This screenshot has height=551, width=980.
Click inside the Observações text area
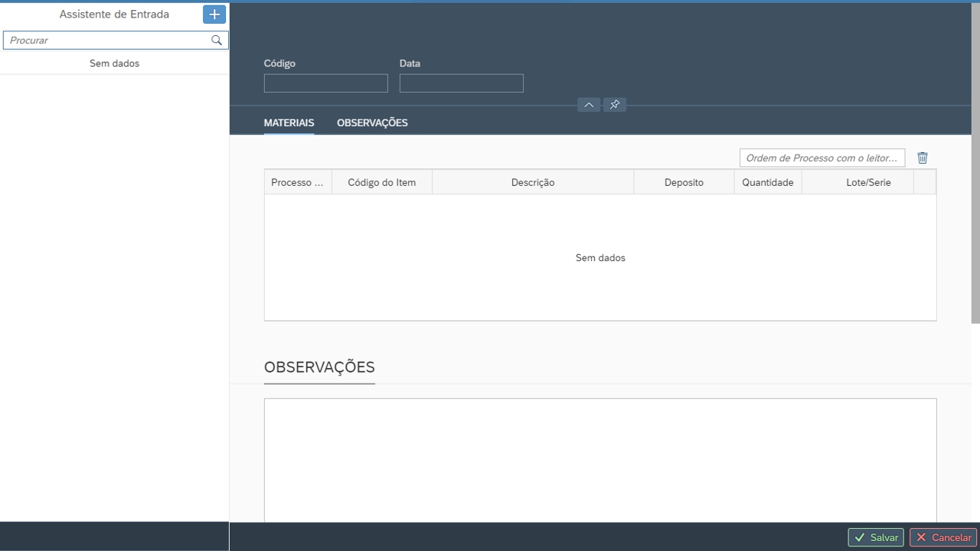pyautogui.click(x=600, y=460)
